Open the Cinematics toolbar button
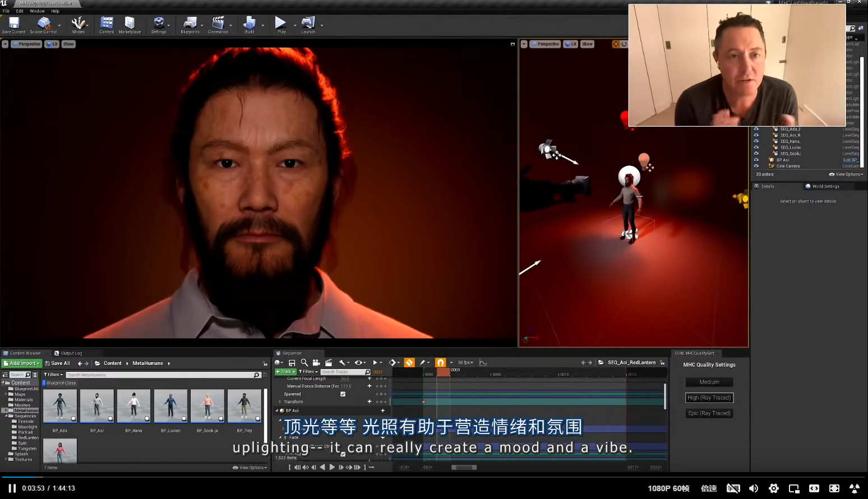The image size is (868, 499). [x=218, y=25]
